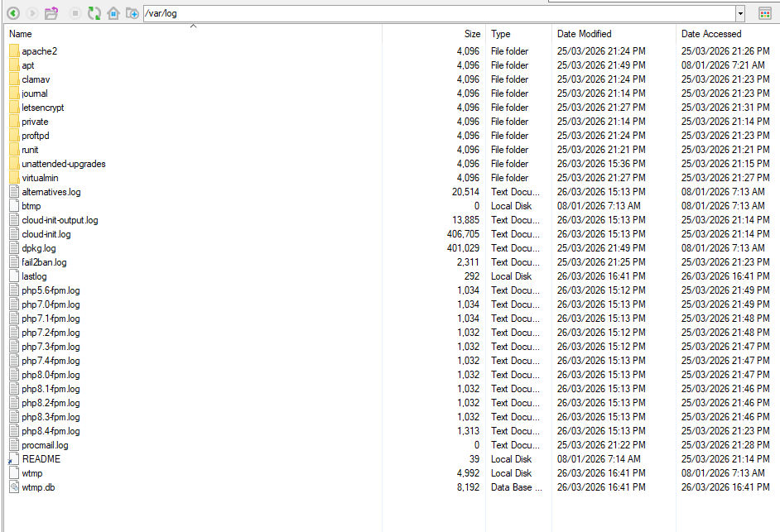The width and height of the screenshot is (780, 532).
Task: Go to the parent directory
Action: pos(51,13)
